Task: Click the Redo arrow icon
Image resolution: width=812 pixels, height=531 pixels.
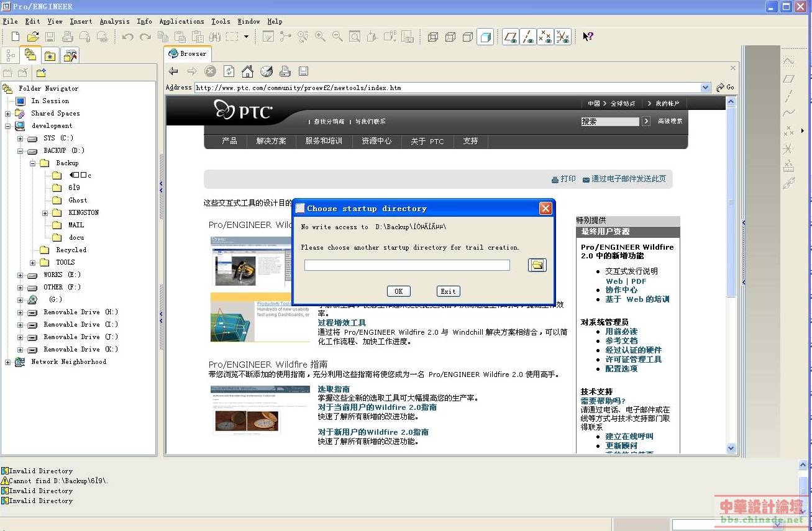Action: (x=145, y=37)
